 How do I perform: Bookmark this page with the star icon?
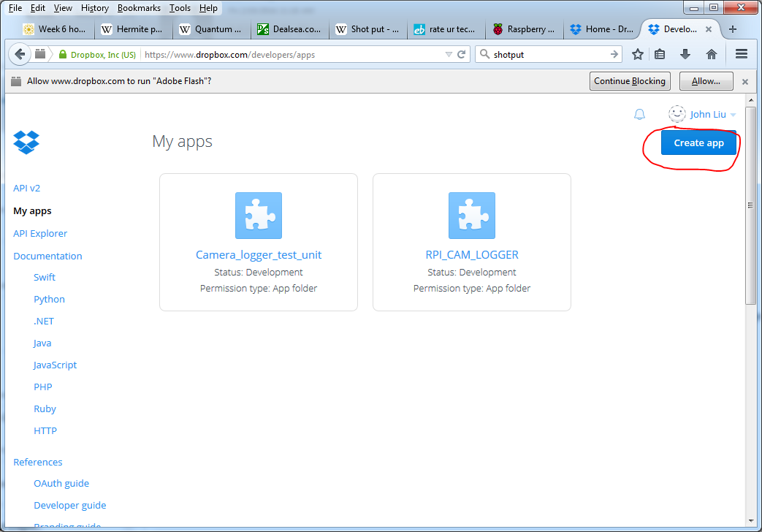[638, 54]
